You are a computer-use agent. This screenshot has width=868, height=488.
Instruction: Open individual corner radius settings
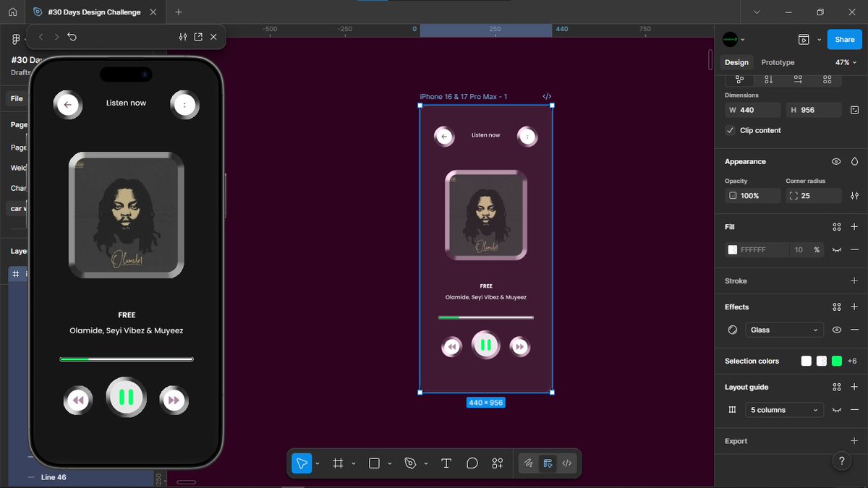tap(854, 196)
